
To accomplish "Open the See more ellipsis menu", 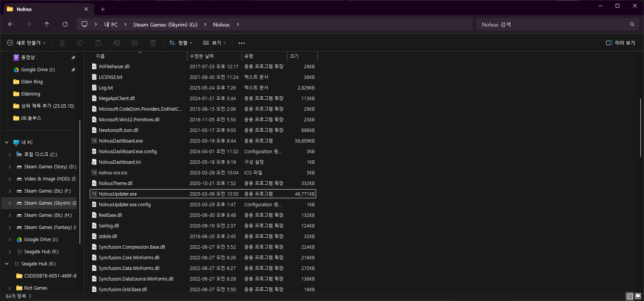I will pyautogui.click(x=242, y=43).
